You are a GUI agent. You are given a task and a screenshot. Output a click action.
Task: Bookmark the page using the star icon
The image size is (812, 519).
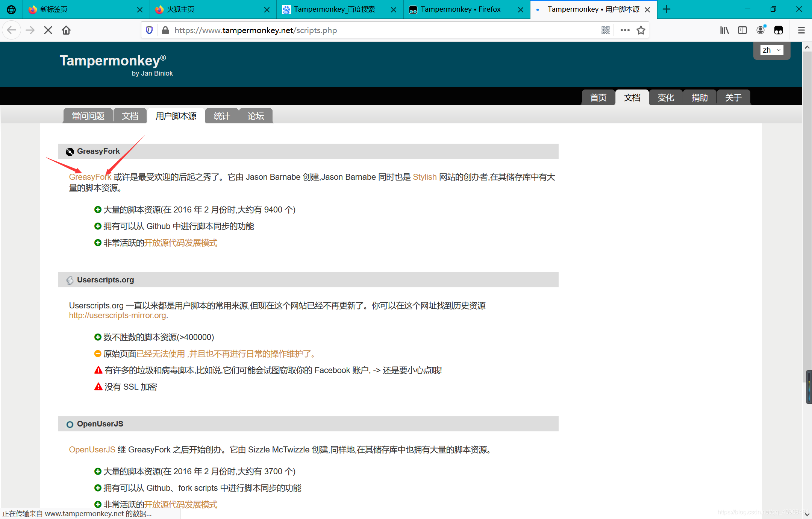[641, 30]
